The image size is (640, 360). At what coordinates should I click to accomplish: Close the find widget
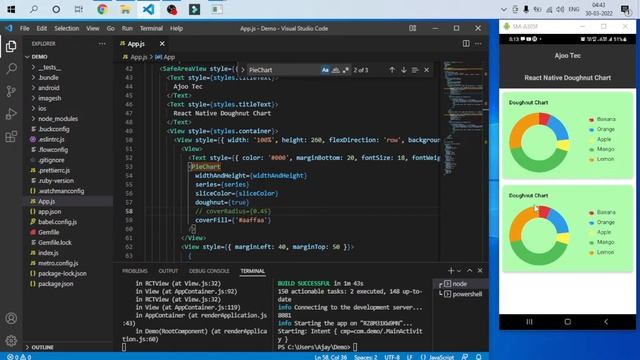(427, 70)
